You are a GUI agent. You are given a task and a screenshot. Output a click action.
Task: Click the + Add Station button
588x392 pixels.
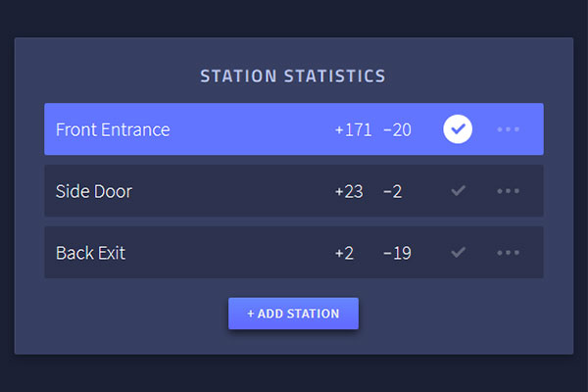(293, 314)
